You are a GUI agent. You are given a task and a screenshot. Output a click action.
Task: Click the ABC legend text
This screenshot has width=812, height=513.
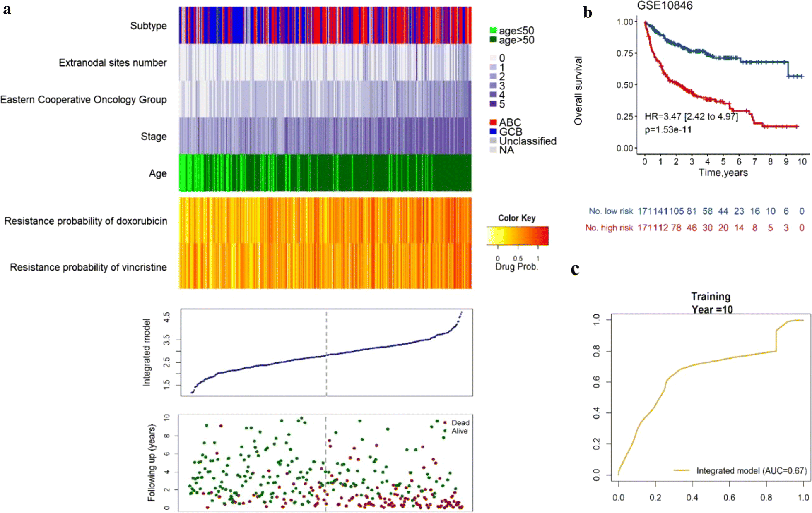pyautogui.click(x=510, y=122)
